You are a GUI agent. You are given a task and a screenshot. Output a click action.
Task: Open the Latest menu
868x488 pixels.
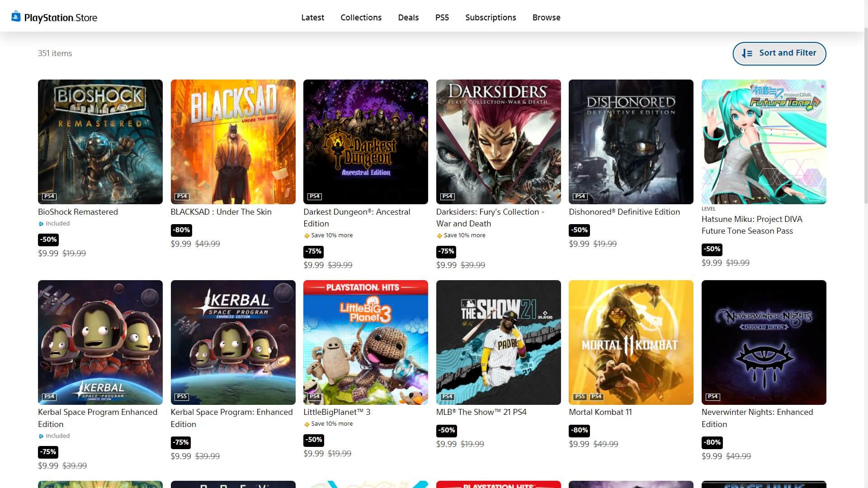312,18
